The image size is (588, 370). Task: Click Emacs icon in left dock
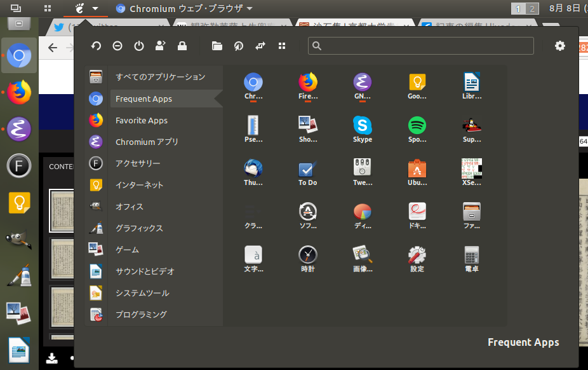coord(19,129)
